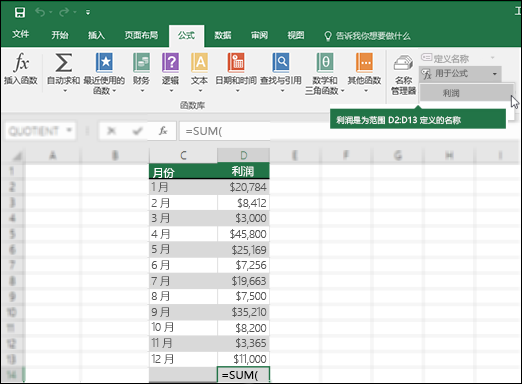Click the 12 月 cell
The image size is (522, 384).
(x=183, y=359)
